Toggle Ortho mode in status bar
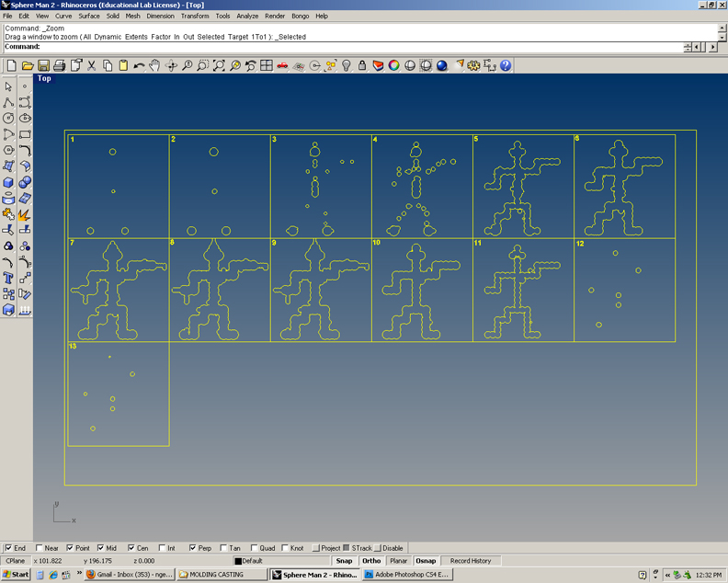This screenshot has width=728, height=583. (x=371, y=560)
